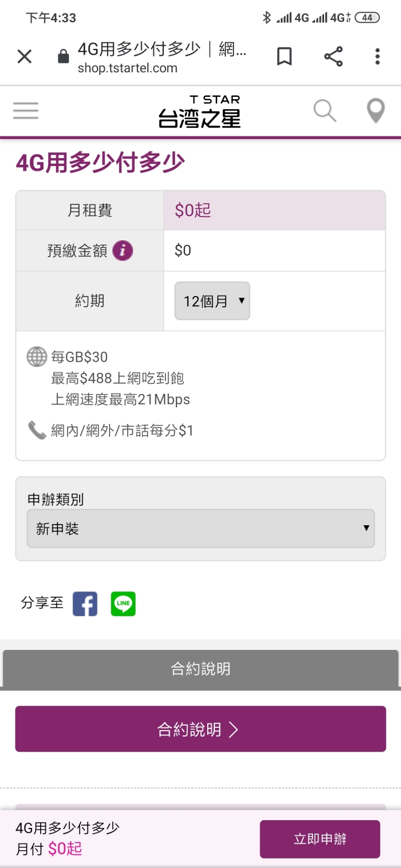Share plan to Facebook
401x868 pixels.
pos(85,604)
